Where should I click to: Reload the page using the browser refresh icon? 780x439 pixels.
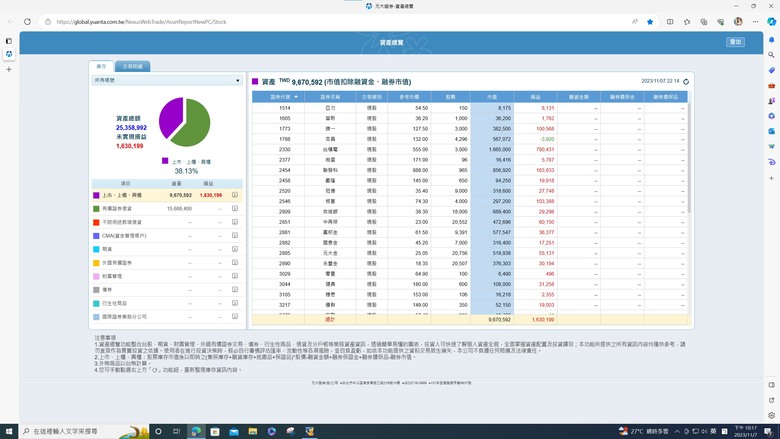coord(27,21)
